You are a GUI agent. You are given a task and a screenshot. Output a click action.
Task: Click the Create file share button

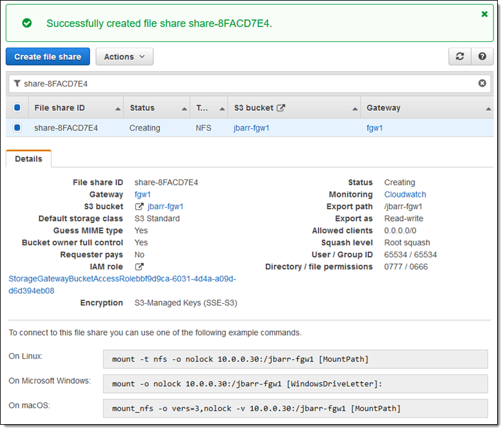48,57
